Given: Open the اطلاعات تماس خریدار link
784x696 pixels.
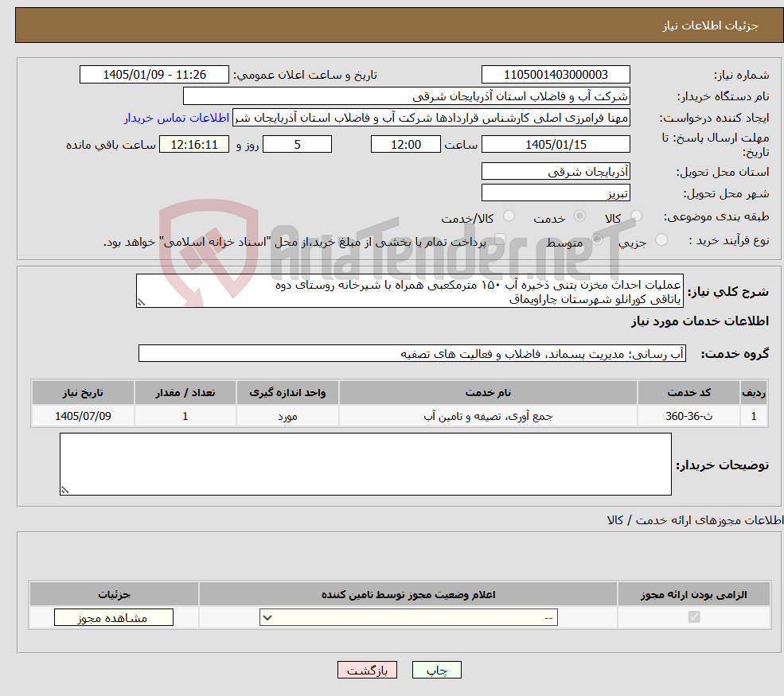Looking at the screenshot, I should (x=177, y=118).
